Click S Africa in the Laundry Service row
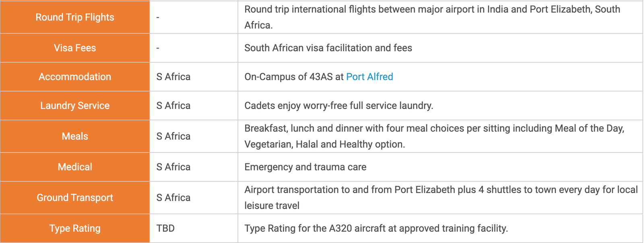Screen dimensions: 644x243 [173, 106]
